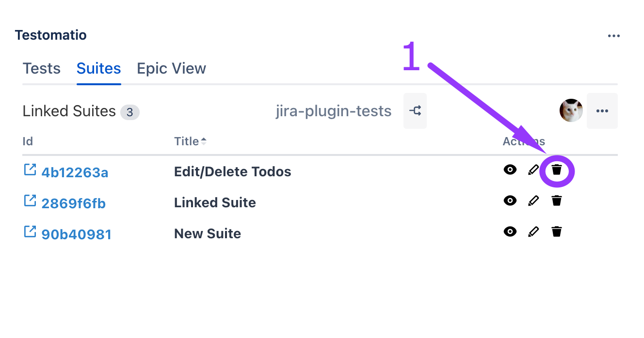Screen dimensions: 644x338
Task: Open the more options menu beside the avatar
Action: coord(602,111)
